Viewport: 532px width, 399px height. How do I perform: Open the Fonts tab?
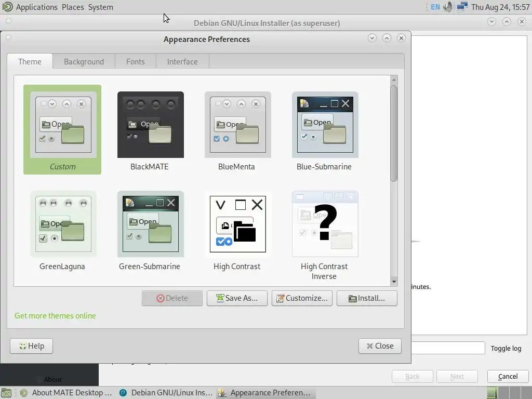click(136, 61)
